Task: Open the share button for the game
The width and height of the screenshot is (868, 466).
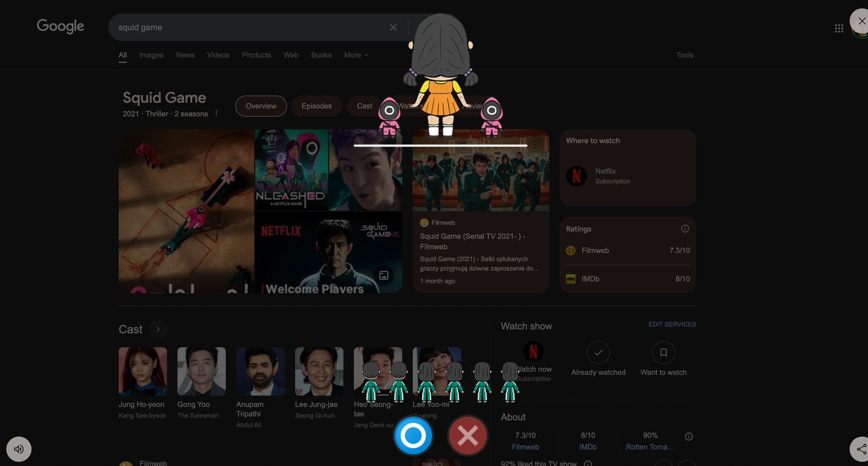Action: pos(860,449)
